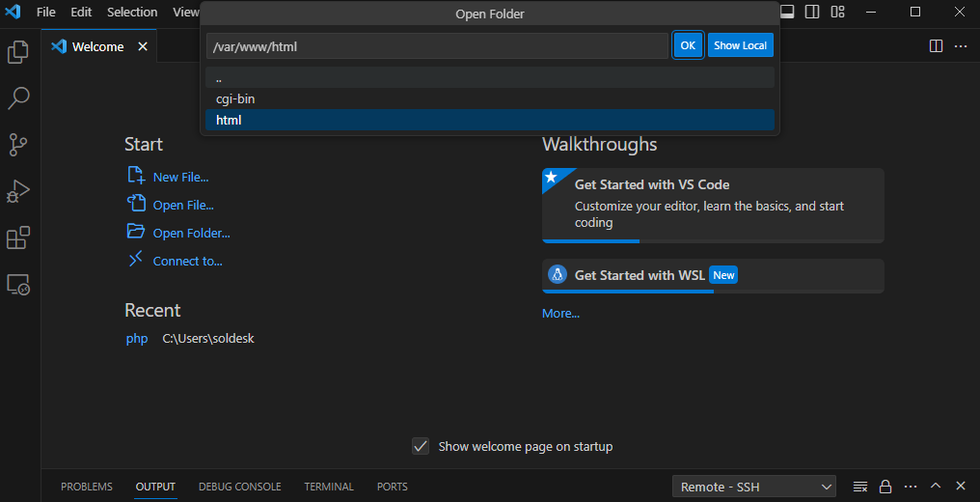980x502 pixels.
Task: Close the Welcome tab
Action: (x=143, y=47)
